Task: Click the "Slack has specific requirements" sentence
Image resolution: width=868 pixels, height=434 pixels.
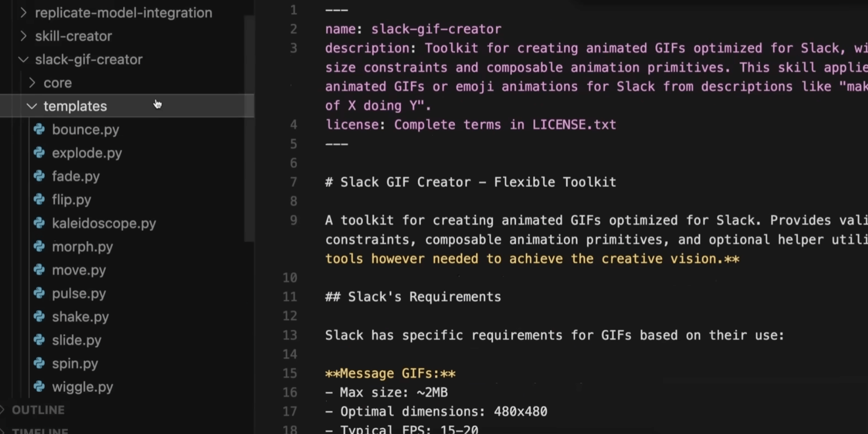Action: tap(555, 335)
